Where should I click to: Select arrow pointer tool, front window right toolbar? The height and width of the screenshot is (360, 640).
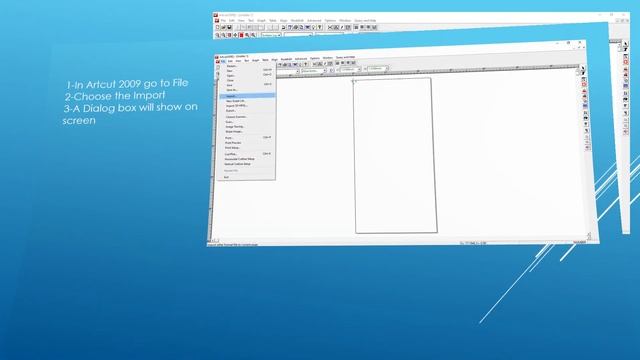[583, 68]
